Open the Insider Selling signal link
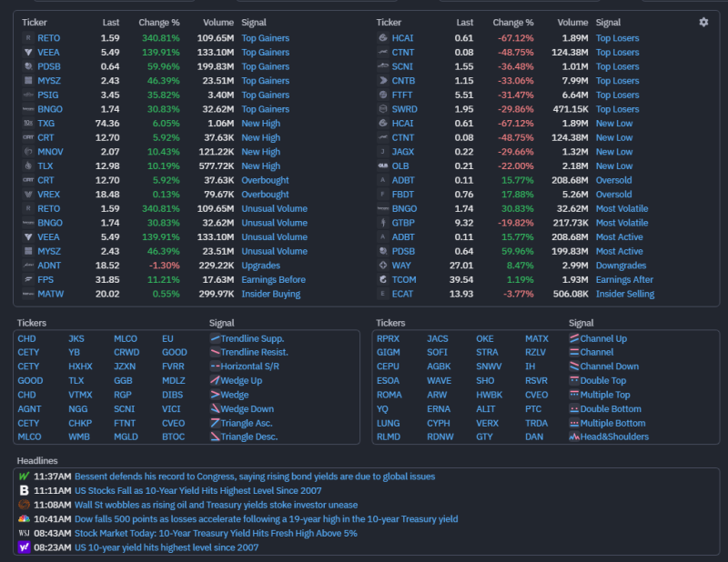Image resolution: width=728 pixels, height=562 pixels. [x=625, y=294]
